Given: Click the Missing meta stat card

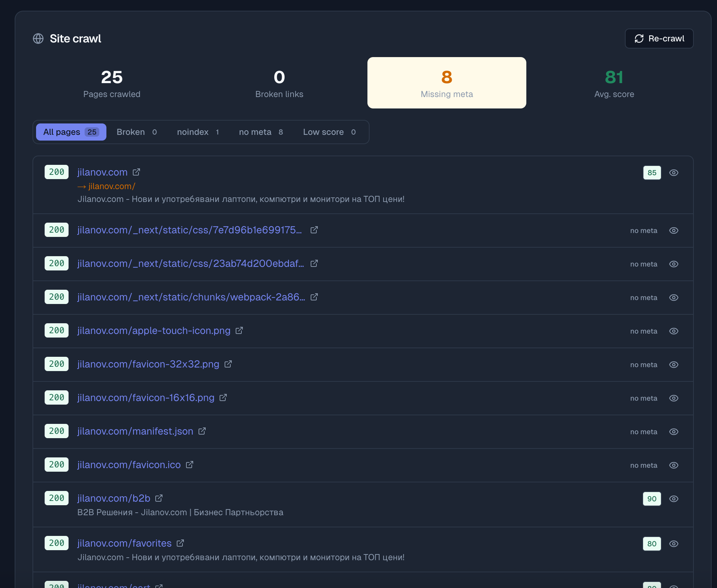Looking at the screenshot, I should pos(446,82).
